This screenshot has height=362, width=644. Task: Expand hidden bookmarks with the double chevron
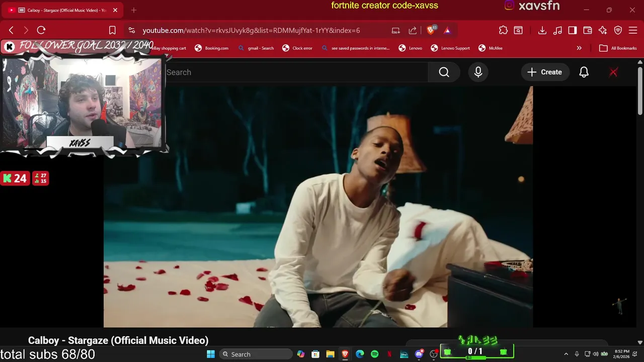(579, 48)
